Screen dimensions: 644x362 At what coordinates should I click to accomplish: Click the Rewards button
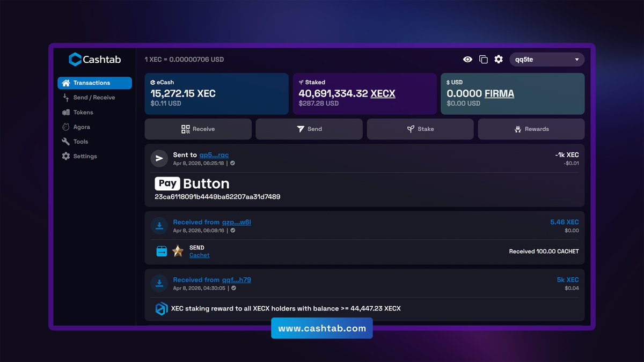[531, 129]
